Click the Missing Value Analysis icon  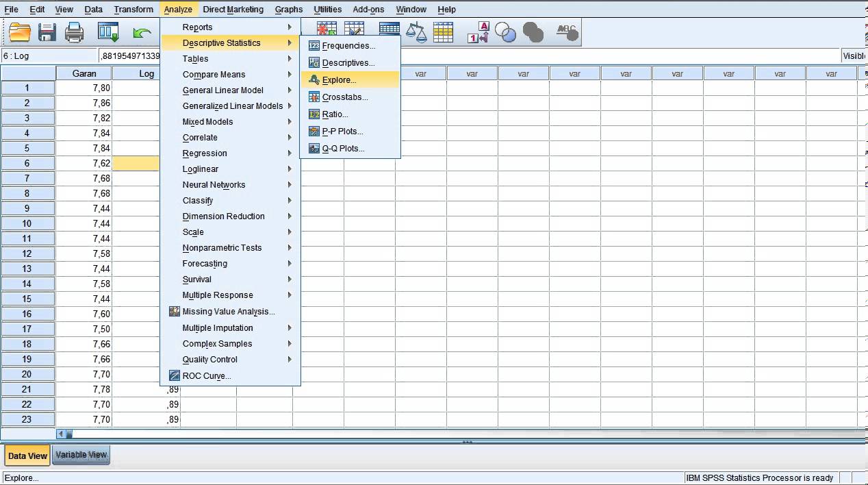pyautogui.click(x=175, y=312)
